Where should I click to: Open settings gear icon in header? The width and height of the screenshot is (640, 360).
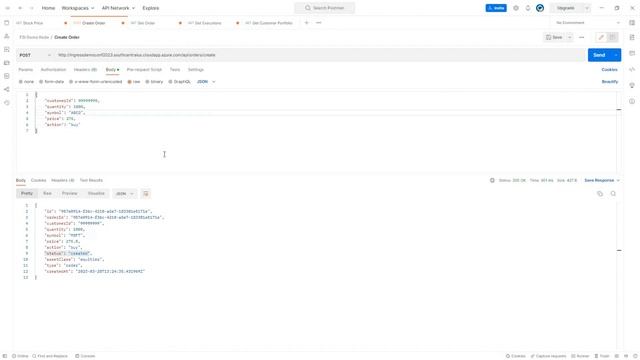(x=516, y=8)
